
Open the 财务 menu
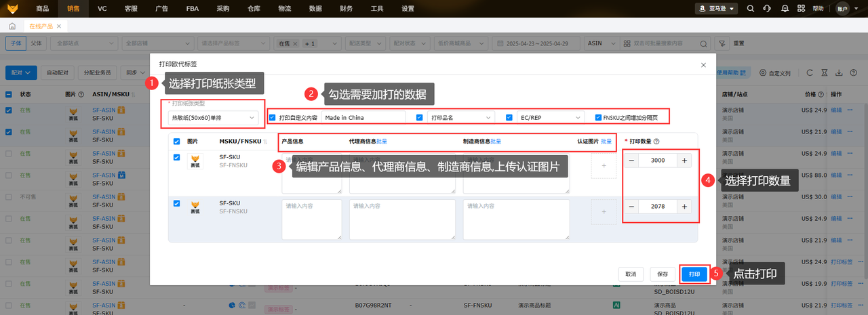[346, 9]
